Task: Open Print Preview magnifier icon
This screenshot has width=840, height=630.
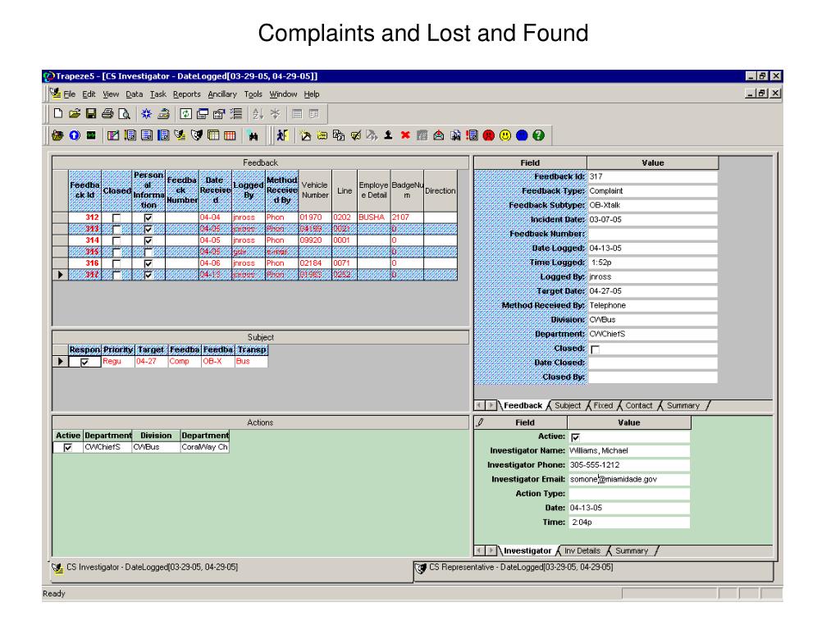Action: [x=125, y=113]
